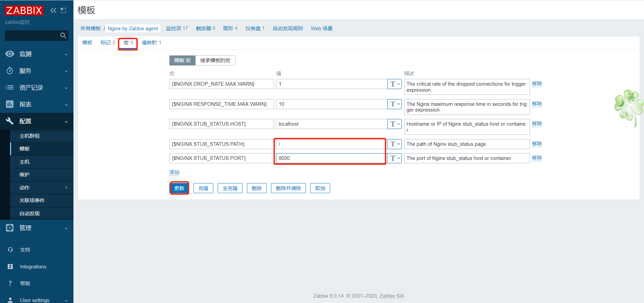
Task: Click the 克隆 button
Action: tap(203, 188)
